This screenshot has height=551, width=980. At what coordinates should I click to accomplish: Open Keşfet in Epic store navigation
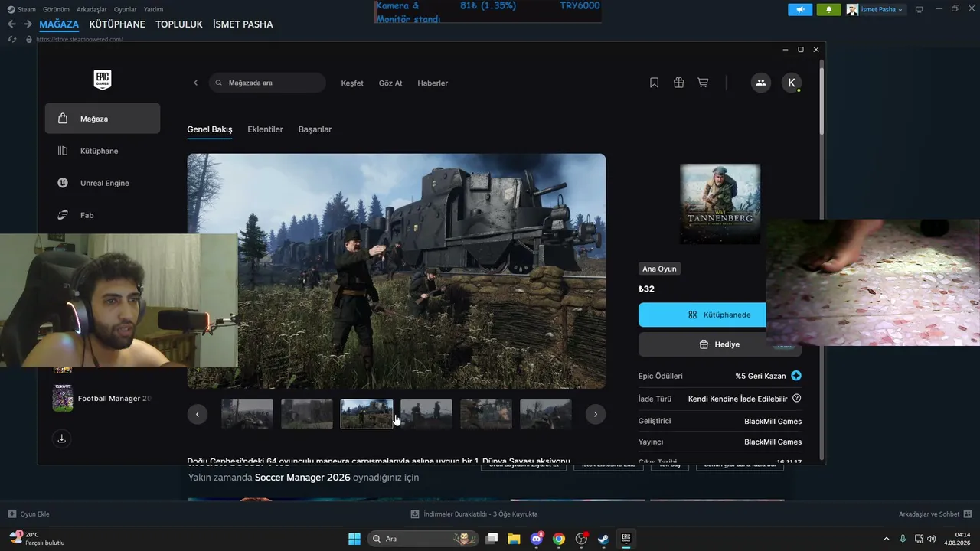pos(352,83)
